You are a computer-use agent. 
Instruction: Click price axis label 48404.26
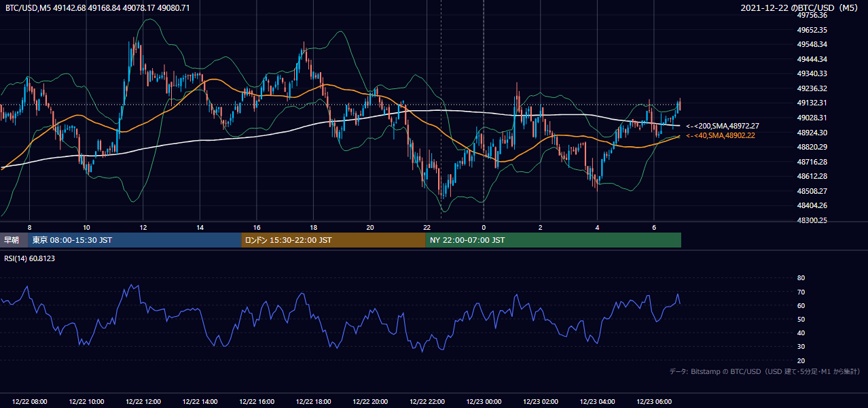click(812, 205)
